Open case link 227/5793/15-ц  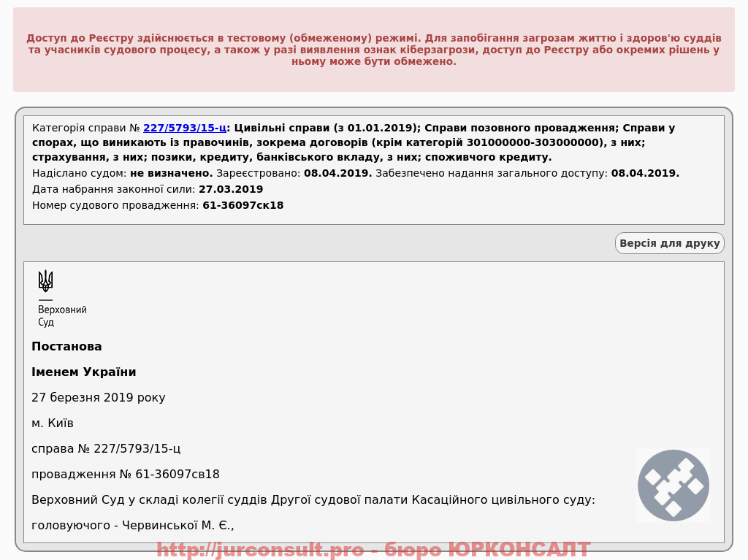185,128
